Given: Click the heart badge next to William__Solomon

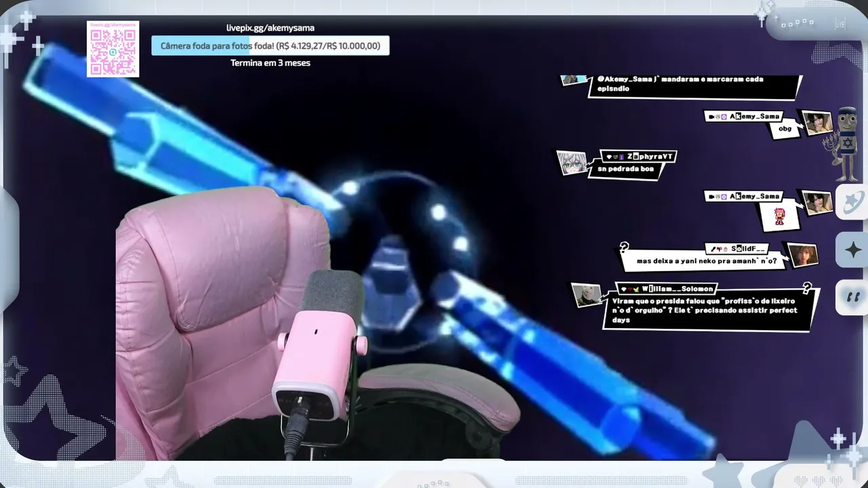Looking at the screenshot, I should (624, 289).
